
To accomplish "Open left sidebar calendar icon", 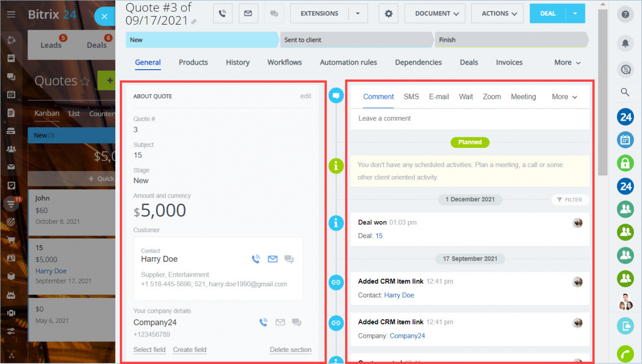I will [x=11, y=94].
